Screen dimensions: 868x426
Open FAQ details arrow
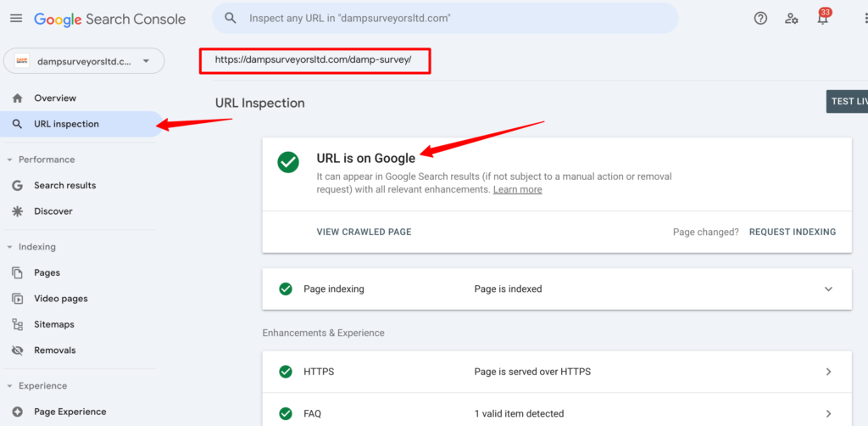pos(828,413)
